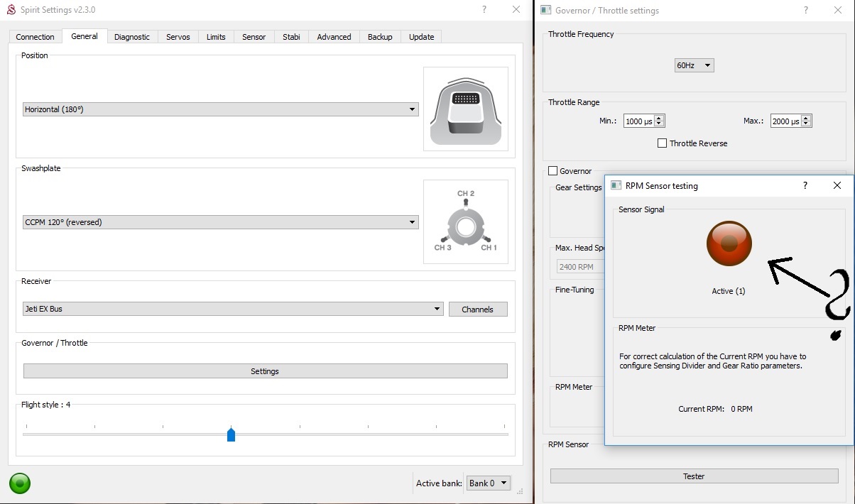This screenshot has width=855, height=504.
Task: Enable the Governor checkbox
Action: click(553, 171)
